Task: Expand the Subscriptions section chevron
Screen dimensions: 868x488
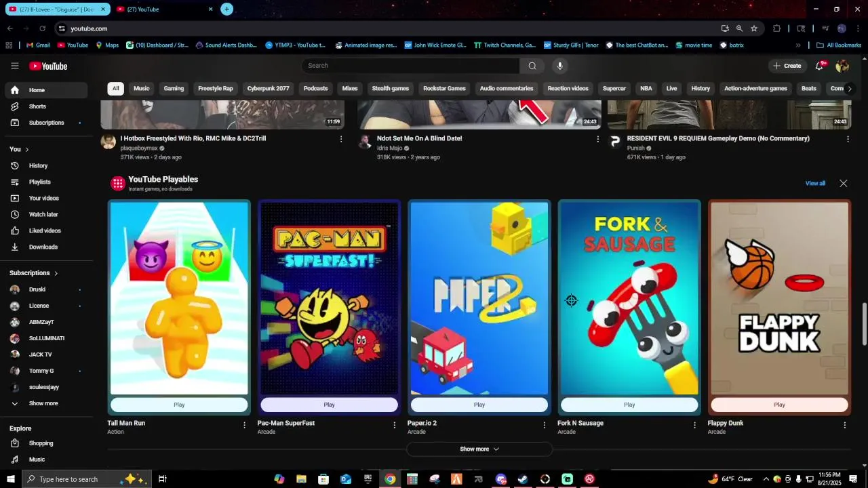Action: pos(56,273)
